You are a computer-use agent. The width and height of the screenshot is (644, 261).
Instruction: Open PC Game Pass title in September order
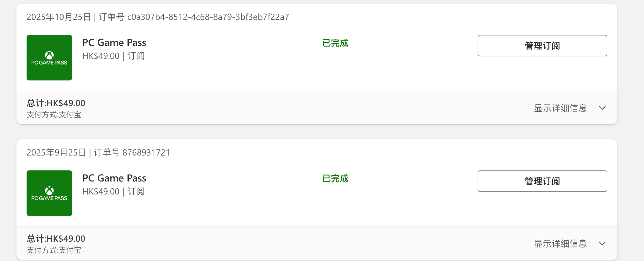[x=114, y=178]
